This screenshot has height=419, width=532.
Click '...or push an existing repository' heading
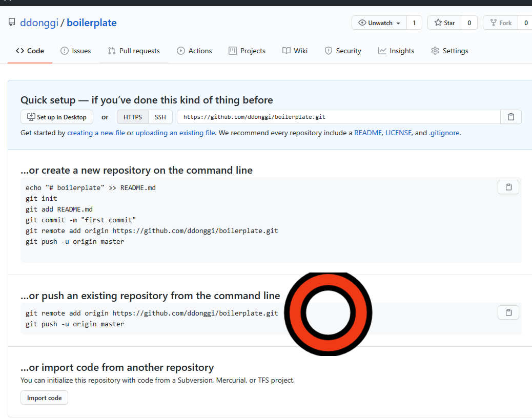(x=150, y=296)
